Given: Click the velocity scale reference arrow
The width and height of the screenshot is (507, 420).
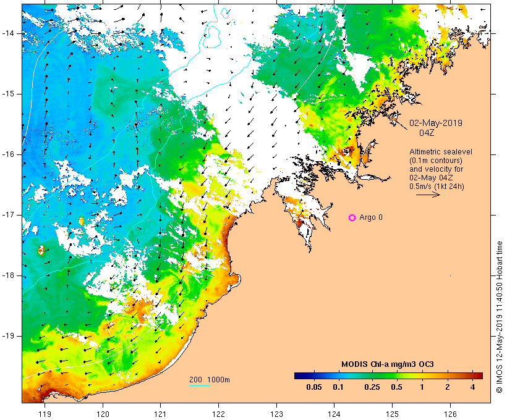Looking at the screenshot, I should [x=428, y=195].
